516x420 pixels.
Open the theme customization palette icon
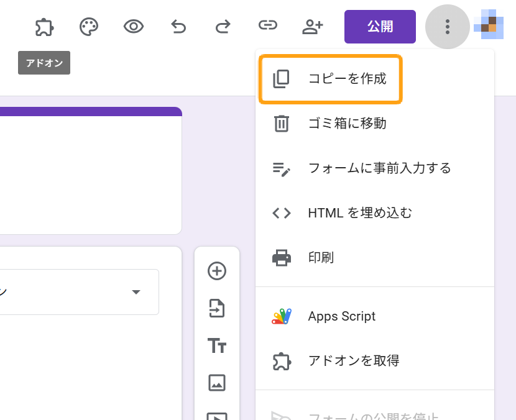pyautogui.click(x=89, y=27)
